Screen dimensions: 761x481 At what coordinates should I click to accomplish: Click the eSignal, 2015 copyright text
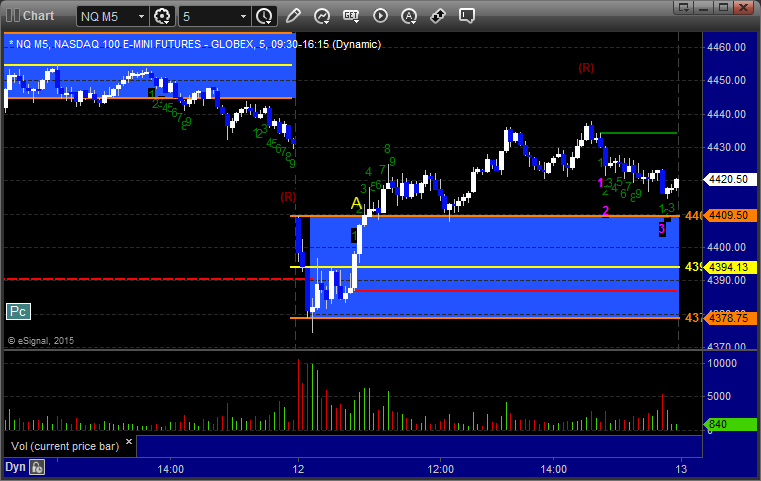[41, 341]
